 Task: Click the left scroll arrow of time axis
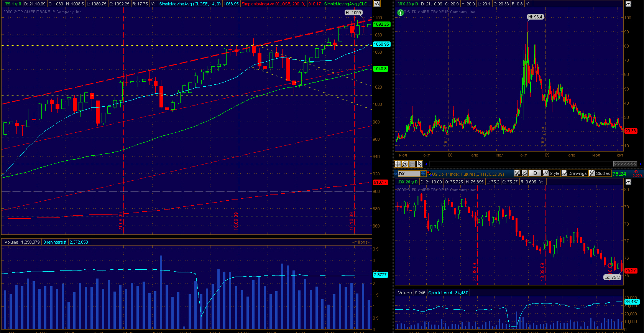426,164
